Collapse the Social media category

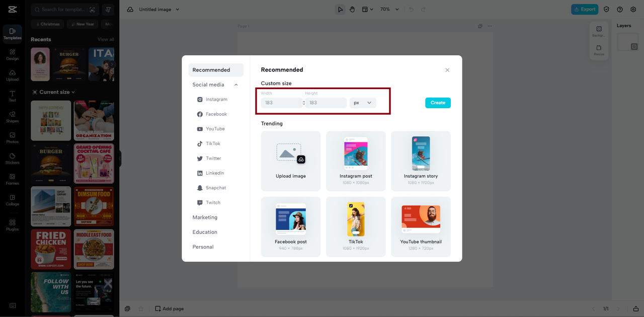click(x=236, y=85)
